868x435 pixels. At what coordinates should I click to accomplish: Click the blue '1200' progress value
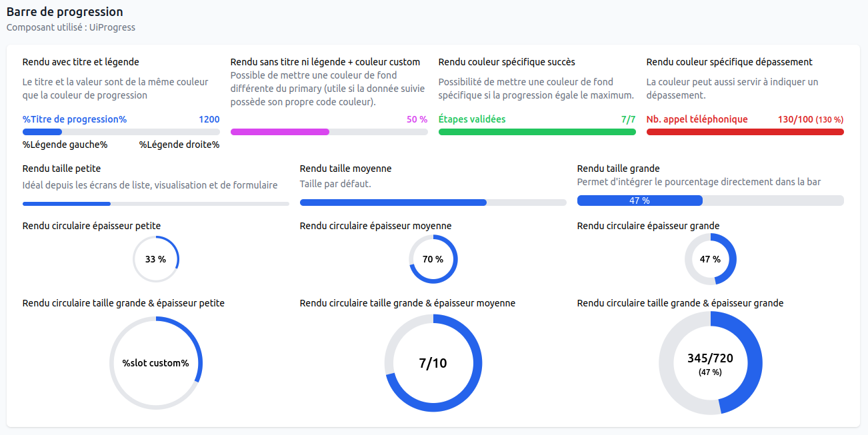click(209, 119)
